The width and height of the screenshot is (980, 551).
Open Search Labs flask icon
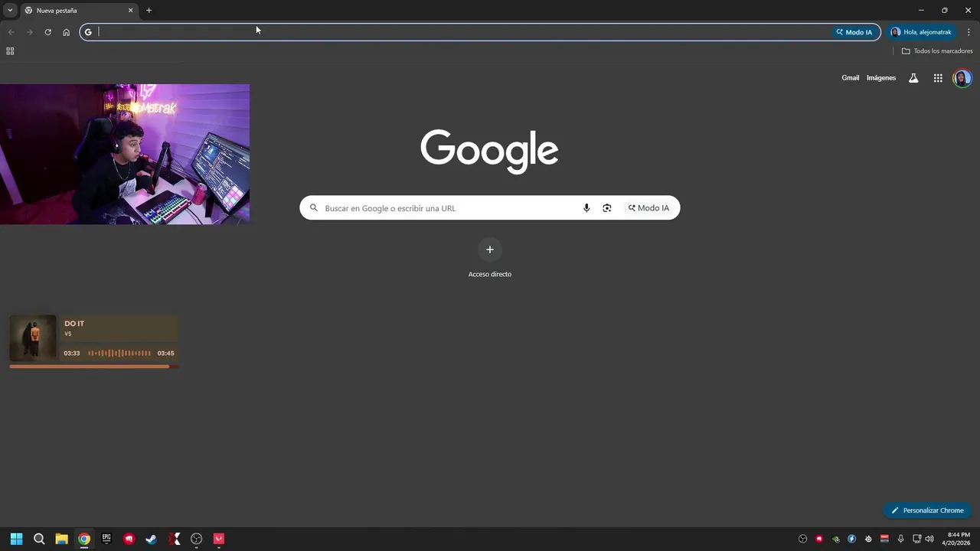pos(913,78)
